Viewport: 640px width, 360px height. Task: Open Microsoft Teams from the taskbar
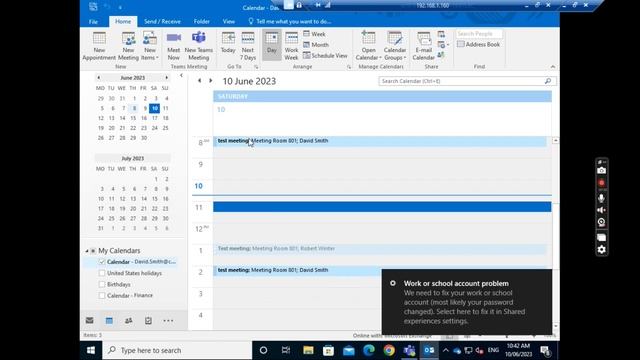point(409,350)
